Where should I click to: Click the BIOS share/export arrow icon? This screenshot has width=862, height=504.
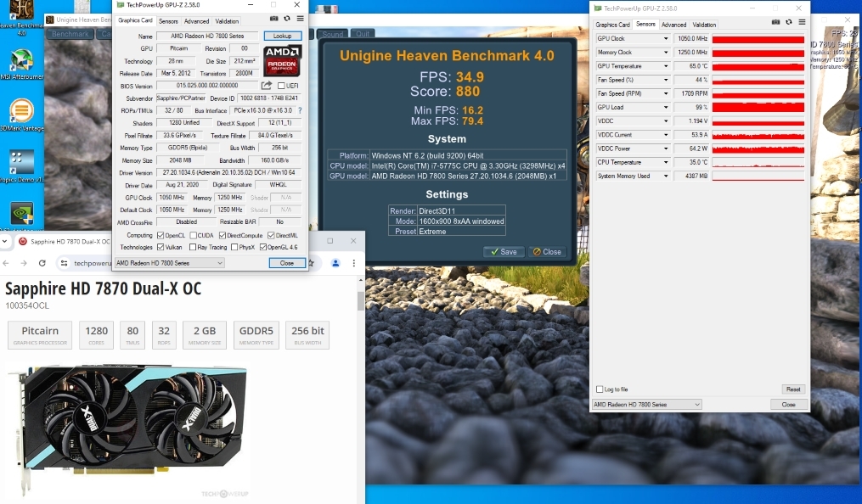pyautogui.click(x=267, y=85)
